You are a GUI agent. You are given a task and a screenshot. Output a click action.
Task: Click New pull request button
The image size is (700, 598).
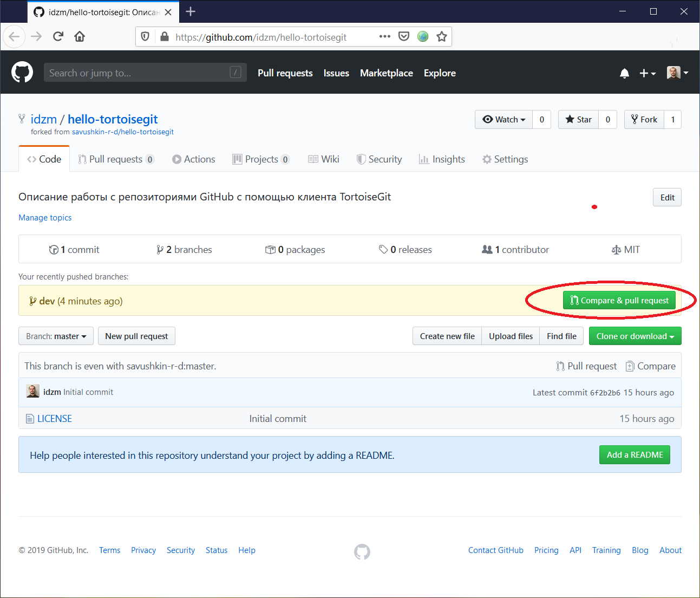pos(136,336)
